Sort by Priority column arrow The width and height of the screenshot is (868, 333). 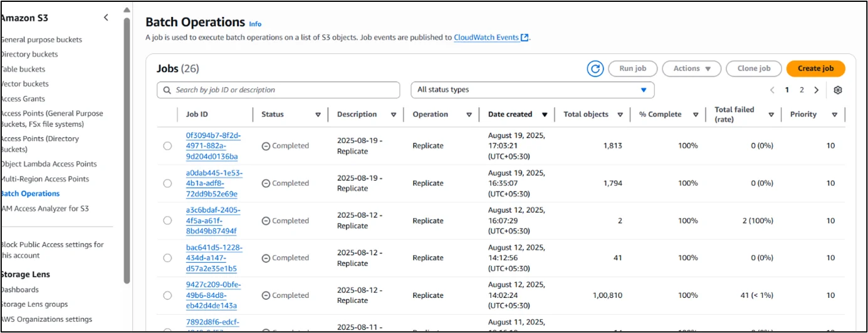[834, 115]
